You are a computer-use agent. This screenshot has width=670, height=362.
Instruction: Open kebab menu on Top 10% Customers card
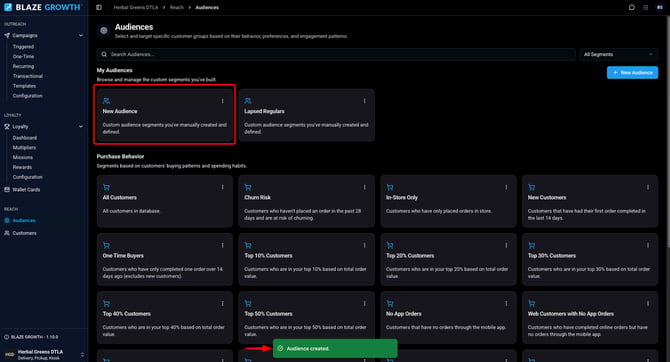click(x=364, y=245)
